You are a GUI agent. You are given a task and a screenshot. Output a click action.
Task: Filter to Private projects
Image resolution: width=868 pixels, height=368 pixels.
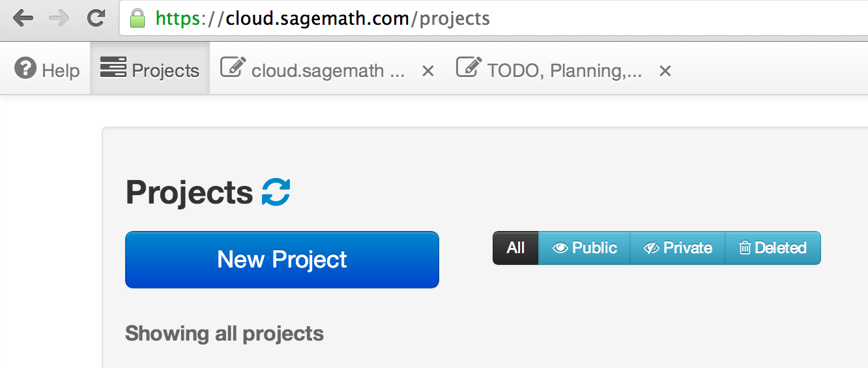tap(678, 248)
